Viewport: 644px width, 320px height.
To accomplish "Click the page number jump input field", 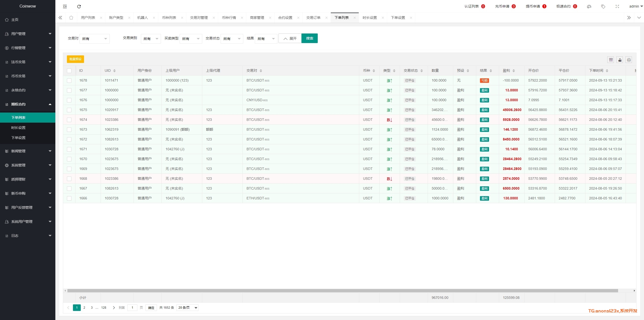I will [132, 308].
